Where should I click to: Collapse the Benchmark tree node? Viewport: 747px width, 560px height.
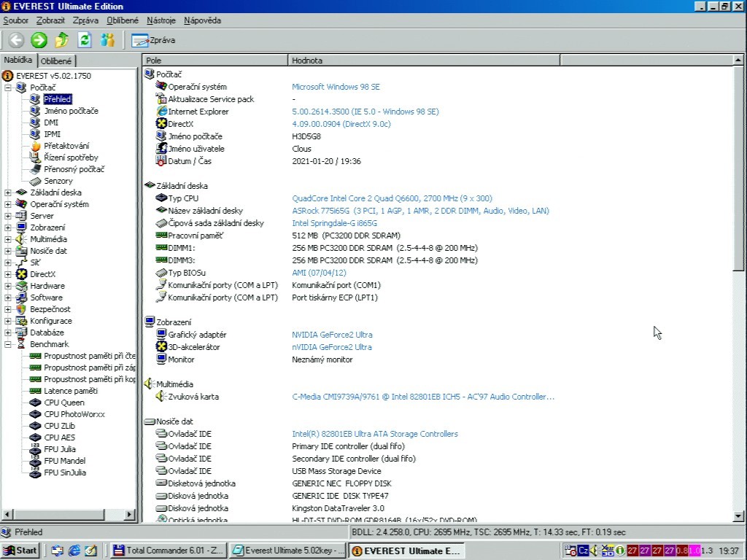8,344
